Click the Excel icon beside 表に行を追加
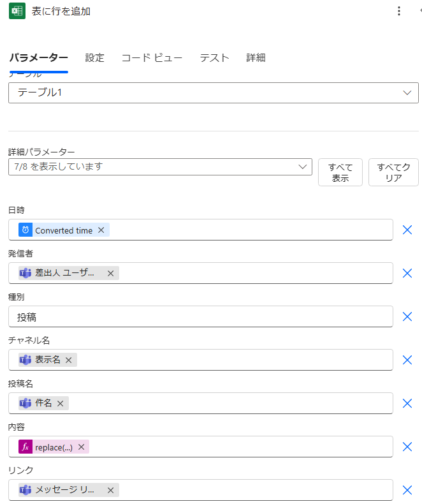Image resolution: width=422 pixels, height=504 pixels. (17, 11)
